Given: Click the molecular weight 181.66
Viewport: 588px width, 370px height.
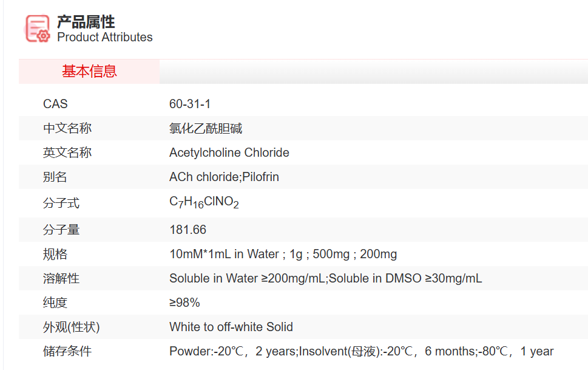Looking at the screenshot, I should pyautogui.click(x=188, y=230).
